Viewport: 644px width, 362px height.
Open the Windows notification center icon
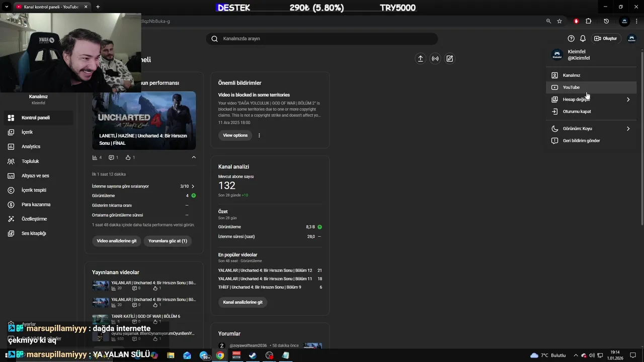pyautogui.click(x=633, y=355)
